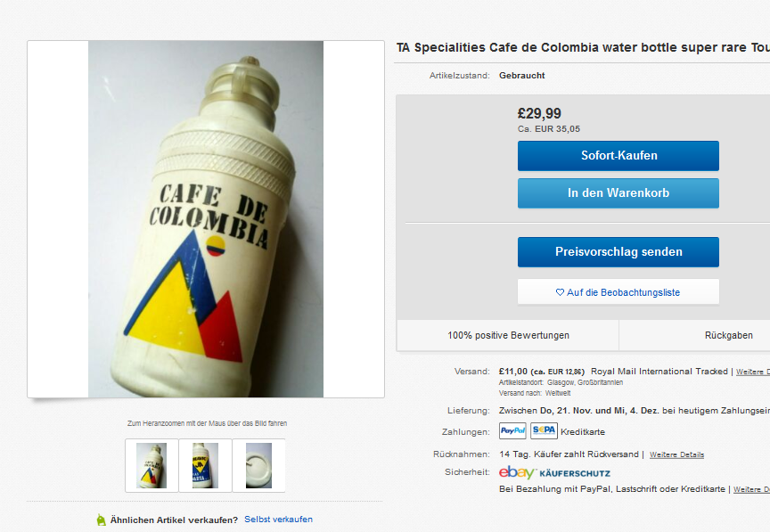Select first thumbnail of Cafe de Colombia bottle
Image resolution: width=770 pixels, height=532 pixels.
[152, 465]
